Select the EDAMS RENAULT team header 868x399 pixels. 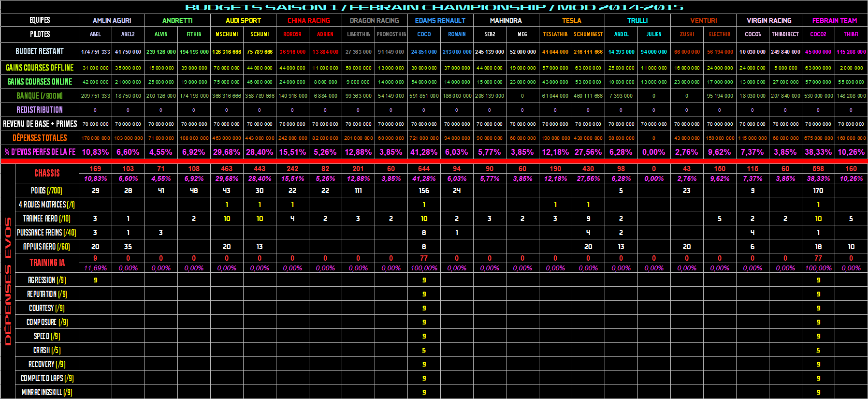[x=440, y=20]
